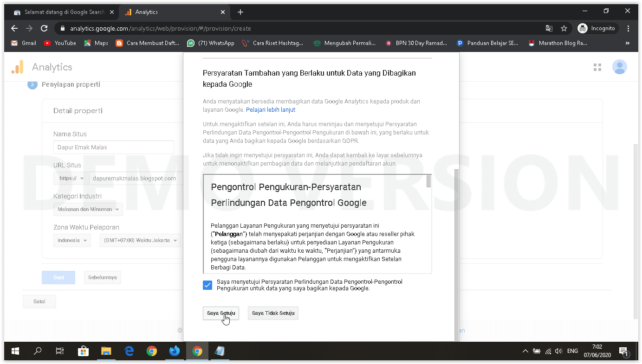Open a new tab with the plus icon

tap(240, 12)
